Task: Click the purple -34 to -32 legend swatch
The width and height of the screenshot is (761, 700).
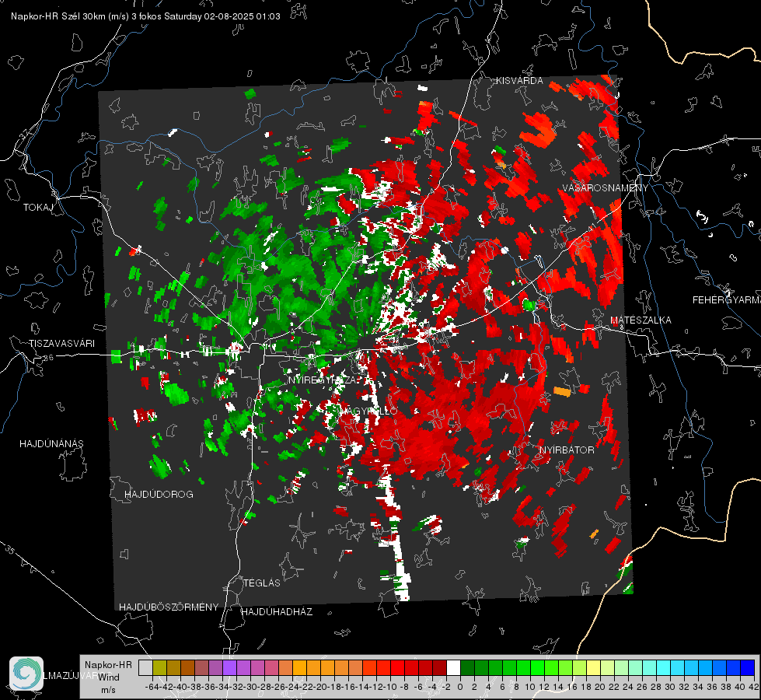Action: (229, 667)
